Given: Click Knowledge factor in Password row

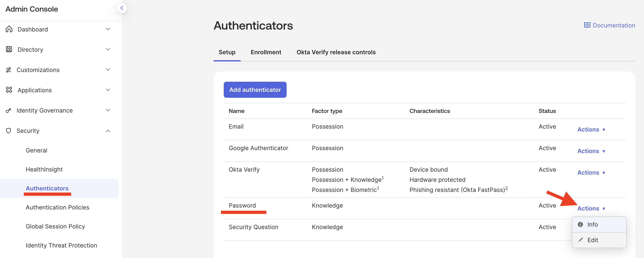Looking at the screenshot, I should point(327,205).
